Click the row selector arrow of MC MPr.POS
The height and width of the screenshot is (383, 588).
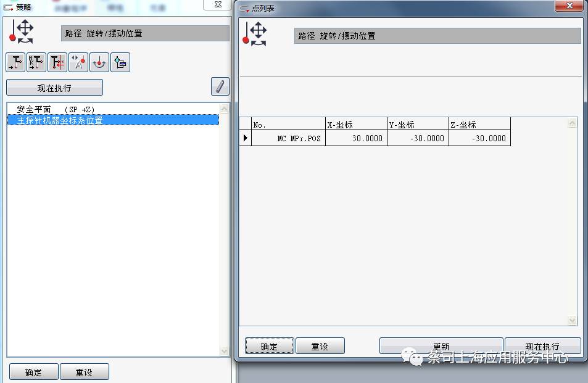[245, 138]
